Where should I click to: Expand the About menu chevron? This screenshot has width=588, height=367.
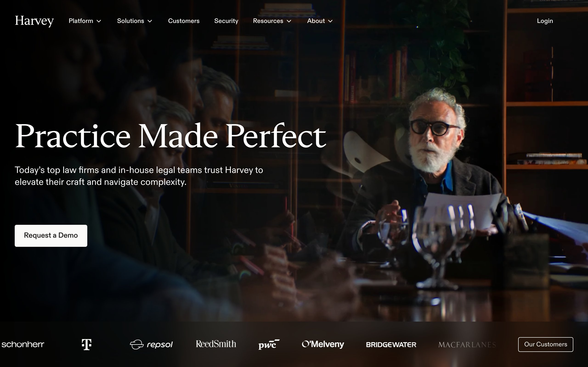(330, 21)
